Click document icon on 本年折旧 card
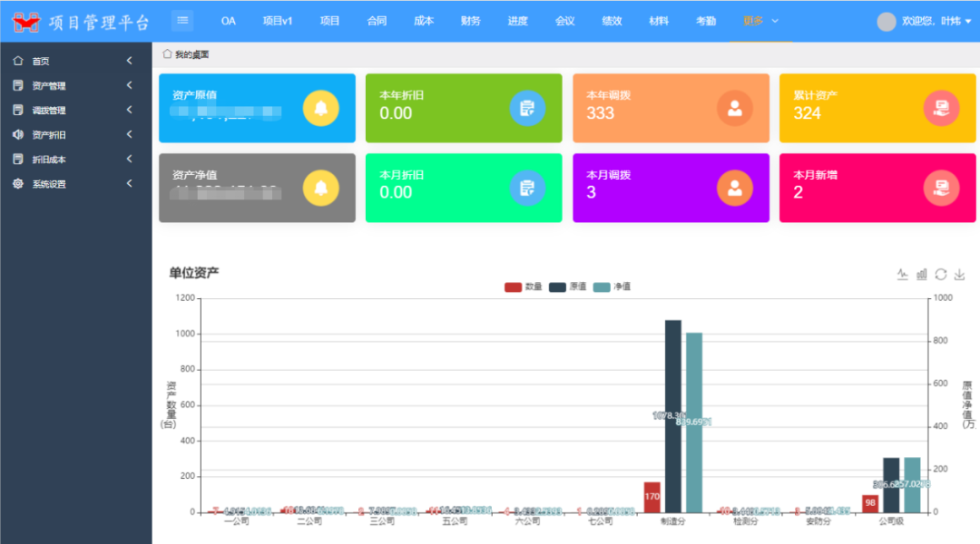Screen dimensions: 980x544 [x=527, y=109]
